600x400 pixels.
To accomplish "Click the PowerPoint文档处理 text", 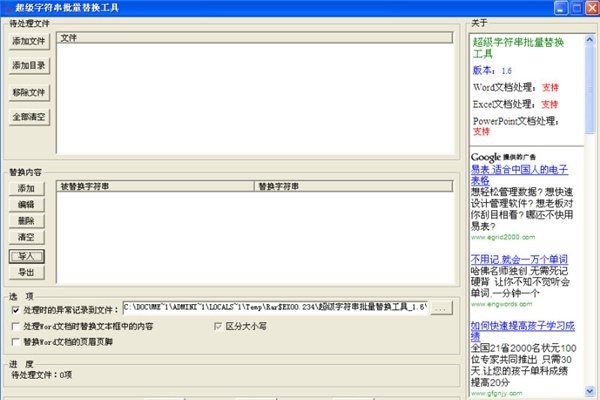I will (x=515, y=121).
